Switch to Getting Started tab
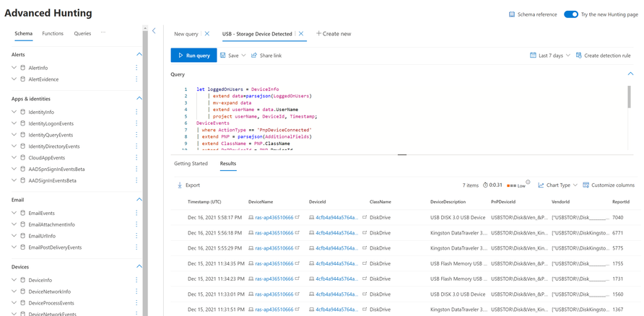The image size is (644, 316). (x=191, y=163)
